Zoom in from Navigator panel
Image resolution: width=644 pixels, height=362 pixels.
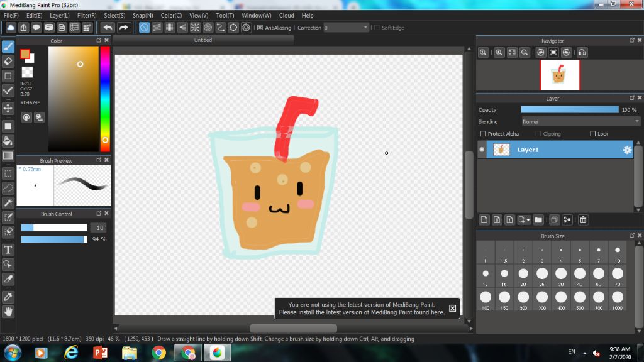(x=499, y=53)
